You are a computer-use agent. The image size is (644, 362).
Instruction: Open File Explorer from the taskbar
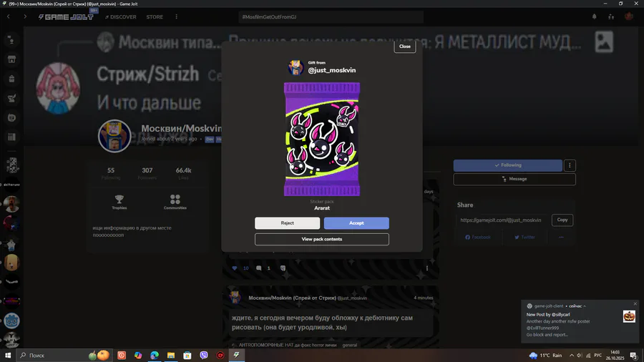171,356
